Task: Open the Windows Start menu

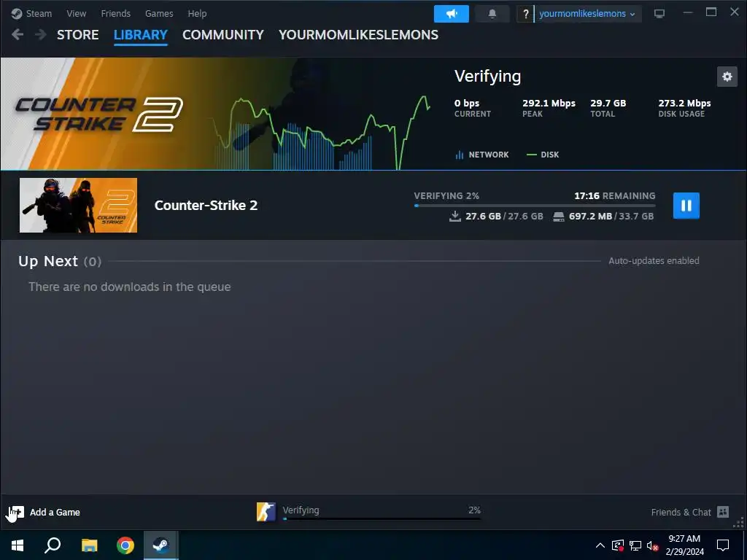Action: click(18, 545)
